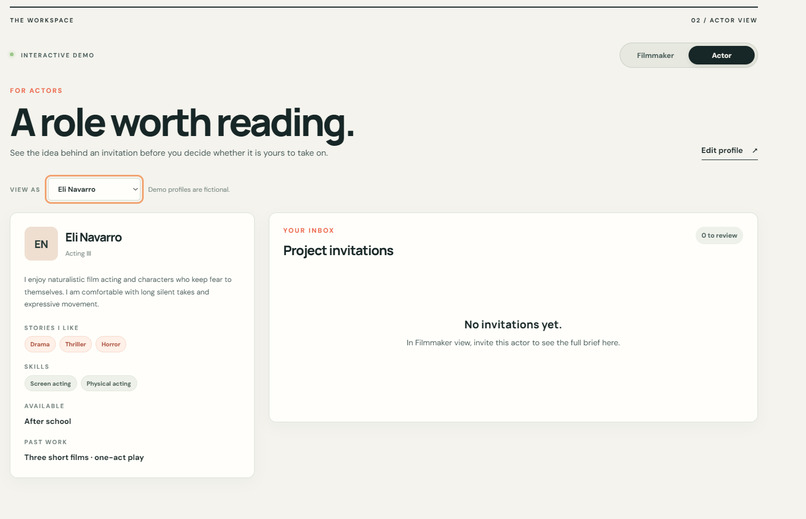Screen dimensions: 806x519
Task: Click the For Actors label
Action: coord(36,90)
